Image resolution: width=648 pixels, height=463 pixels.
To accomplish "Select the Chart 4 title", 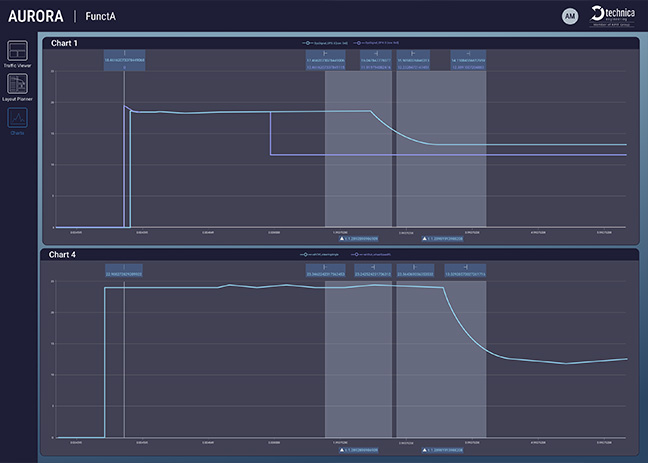I will tap(64, 255).
